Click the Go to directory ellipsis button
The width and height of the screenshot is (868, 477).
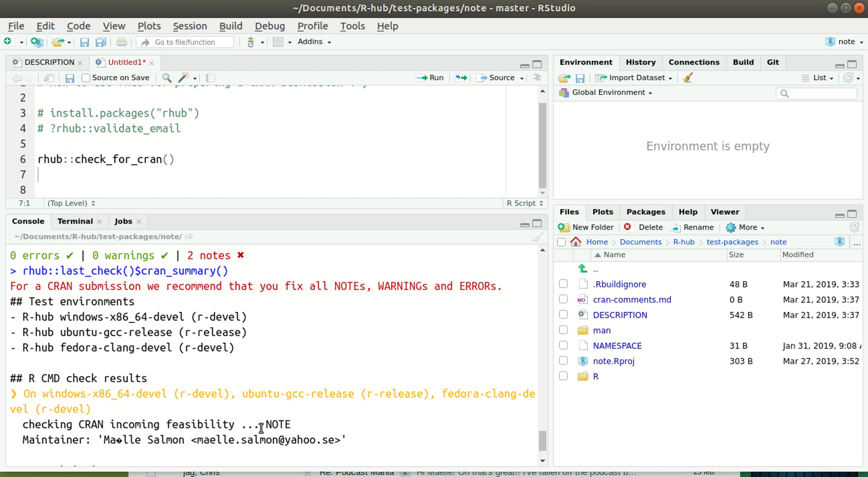click(857, 243)
